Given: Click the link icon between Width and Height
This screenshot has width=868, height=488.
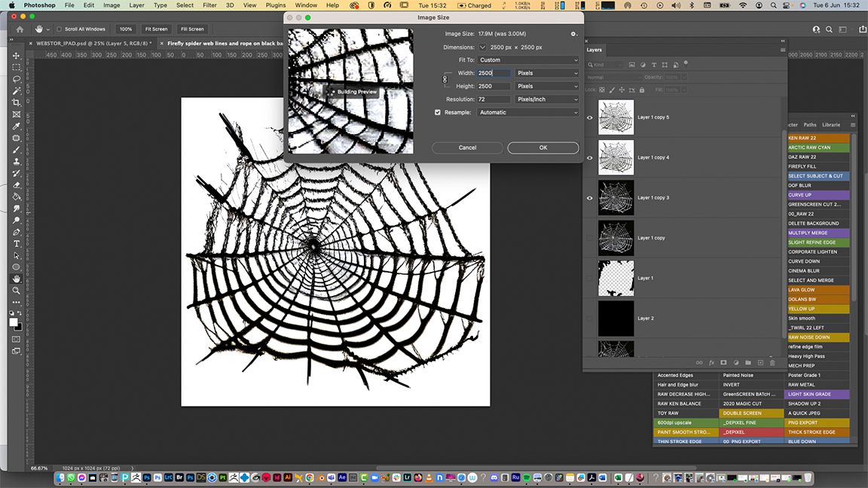Looking at the screenshot, I should tap(443, 79).
